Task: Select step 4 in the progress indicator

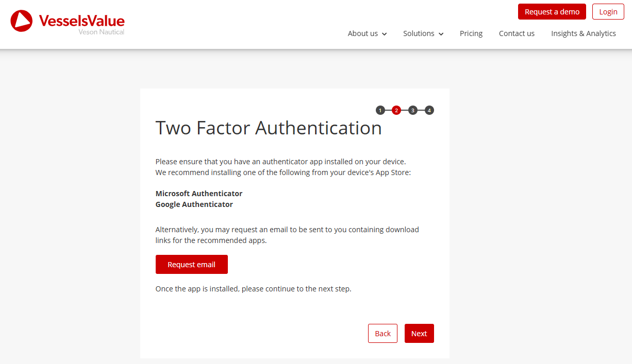Action: coord(429,110)
